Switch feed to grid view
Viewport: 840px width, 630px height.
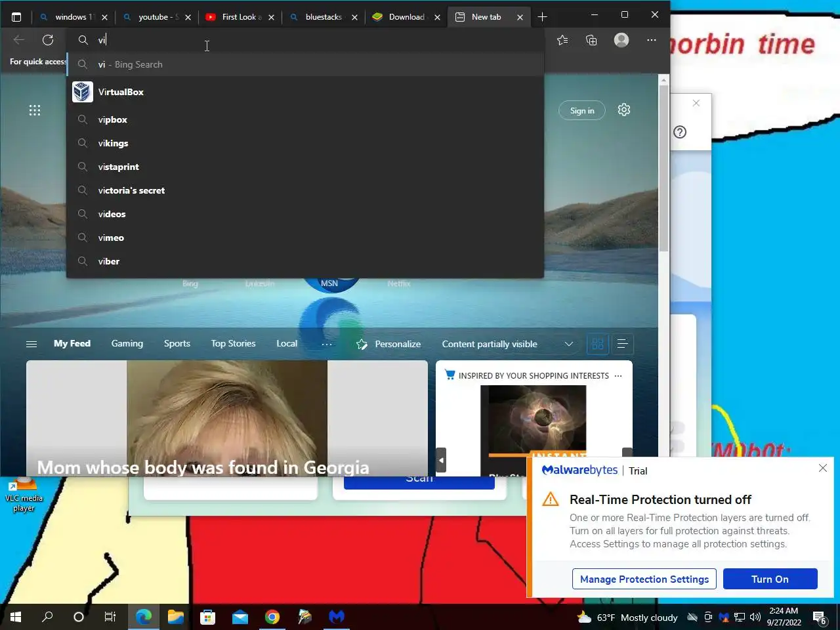(598, 344)
